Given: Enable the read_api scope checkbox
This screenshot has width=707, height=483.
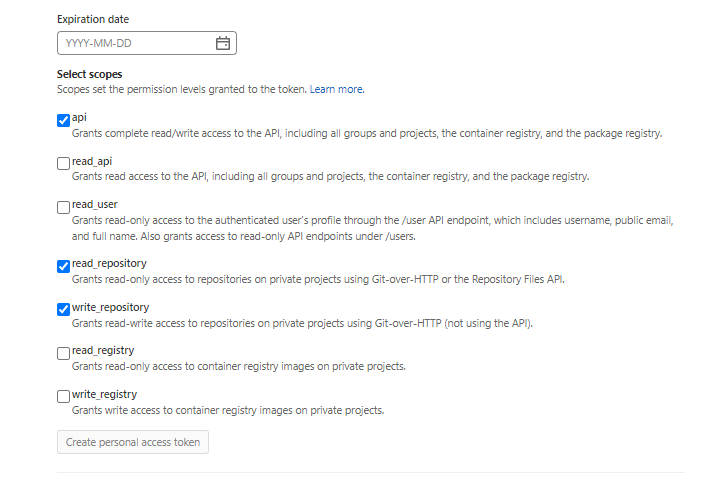Looking at the screenshot, I should point(64,163).
